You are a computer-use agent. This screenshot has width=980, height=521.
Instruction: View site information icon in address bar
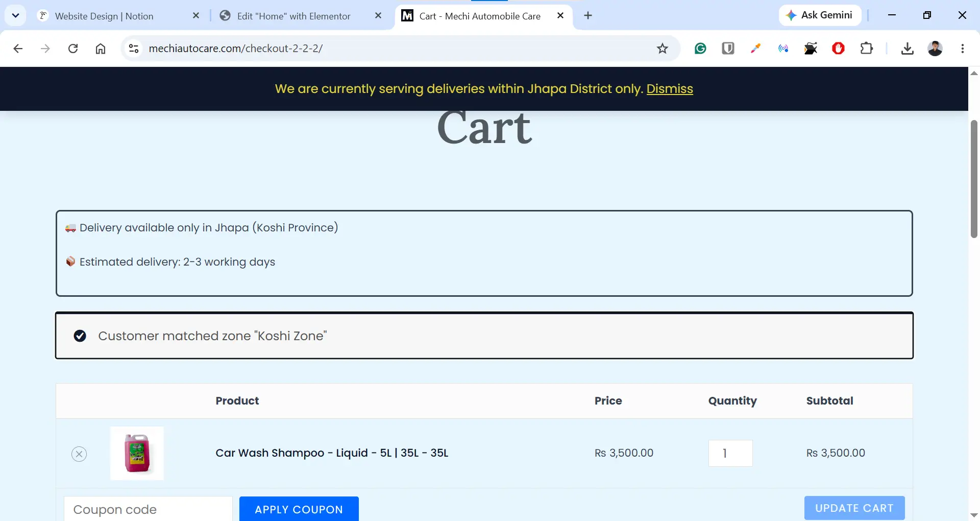[134, 49]
